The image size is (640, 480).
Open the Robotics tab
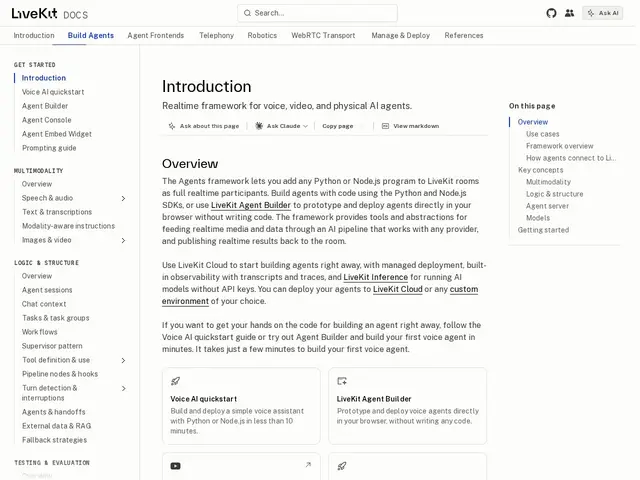click(262, 36)
